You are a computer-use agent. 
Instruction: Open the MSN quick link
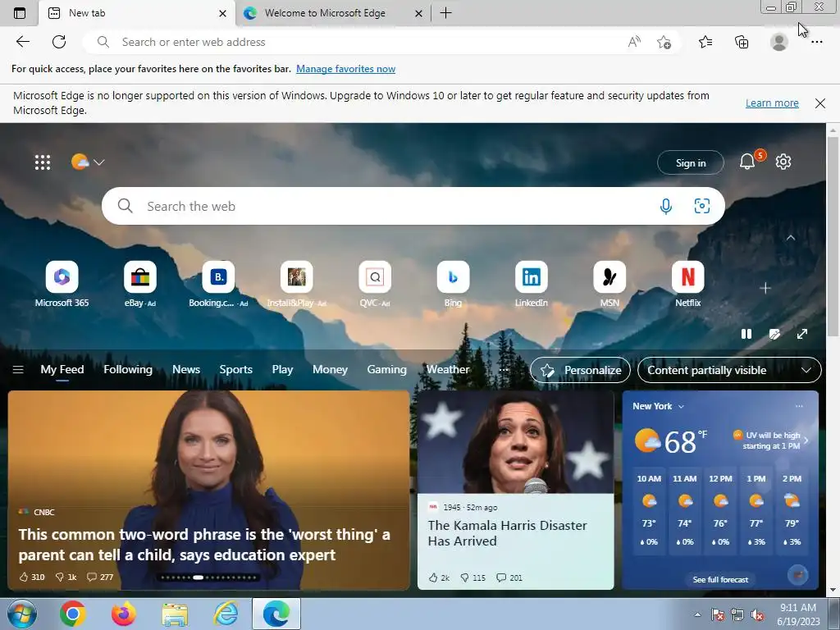coord(609,285)
